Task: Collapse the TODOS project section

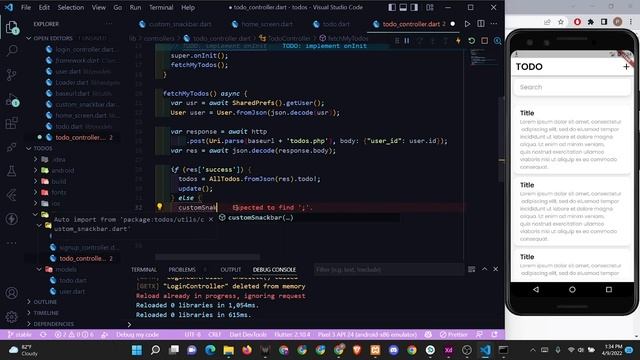Action: click(29, 148)
